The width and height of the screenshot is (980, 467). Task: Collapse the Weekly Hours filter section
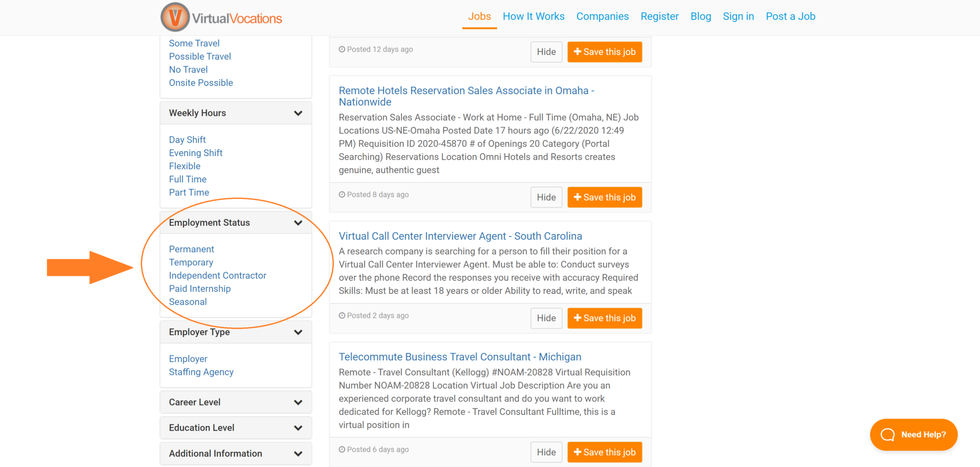(298, 113)
